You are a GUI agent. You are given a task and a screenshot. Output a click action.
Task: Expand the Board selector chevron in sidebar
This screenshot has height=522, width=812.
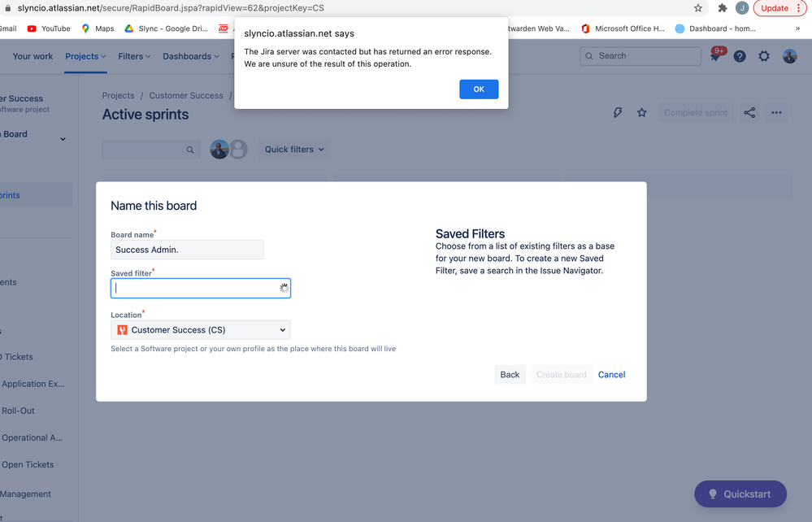click(63, 139)
